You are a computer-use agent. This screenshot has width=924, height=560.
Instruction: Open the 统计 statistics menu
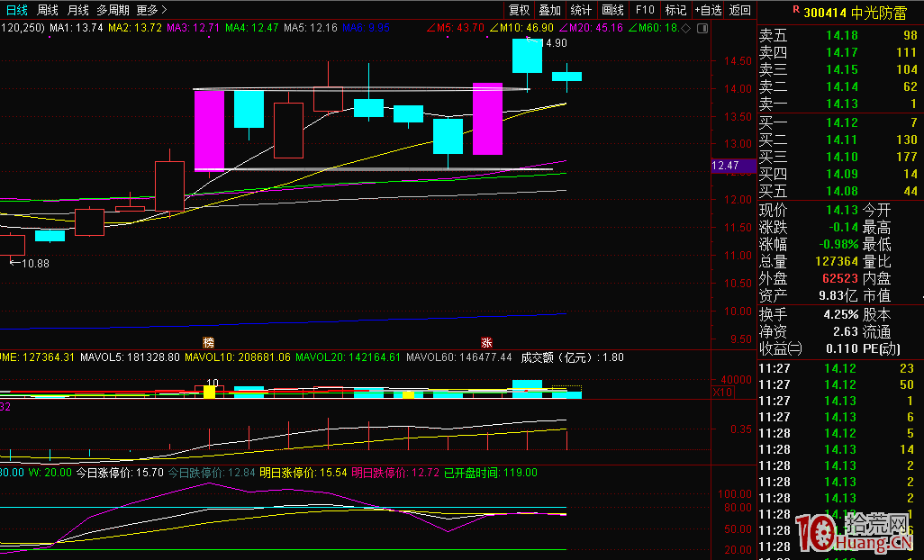coord(581,10)
